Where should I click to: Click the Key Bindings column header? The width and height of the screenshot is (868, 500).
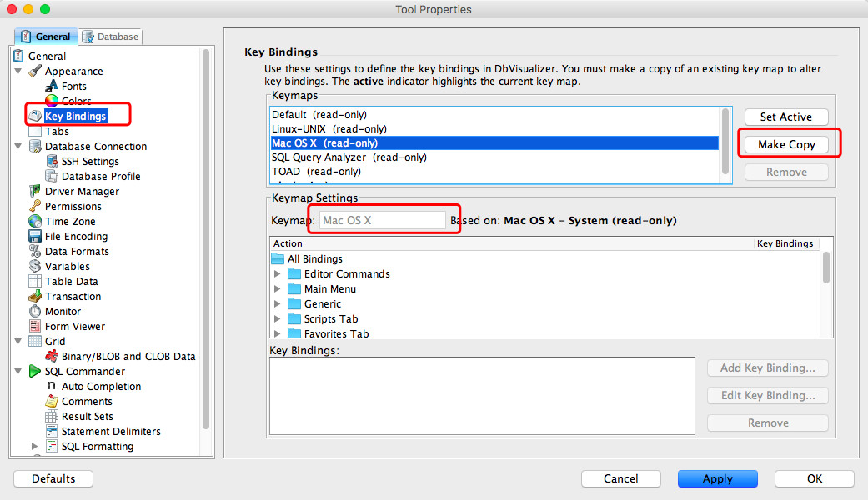tap(785, 243)
